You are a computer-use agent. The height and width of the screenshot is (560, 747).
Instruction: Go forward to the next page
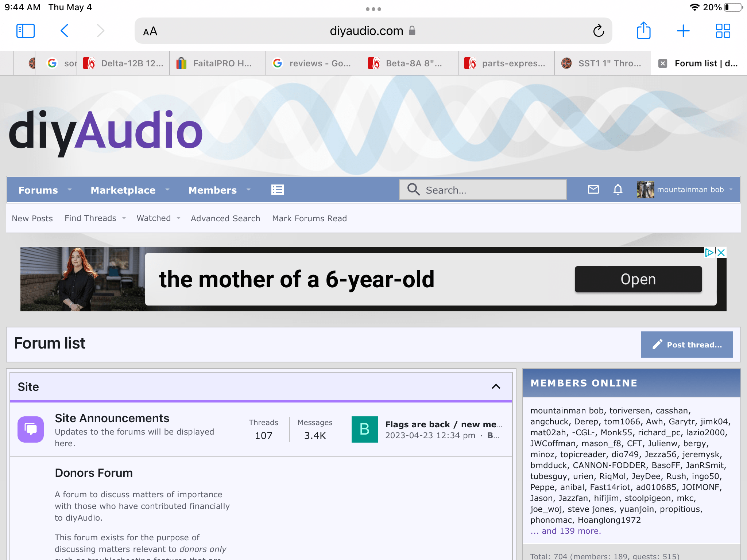[100, 31]
